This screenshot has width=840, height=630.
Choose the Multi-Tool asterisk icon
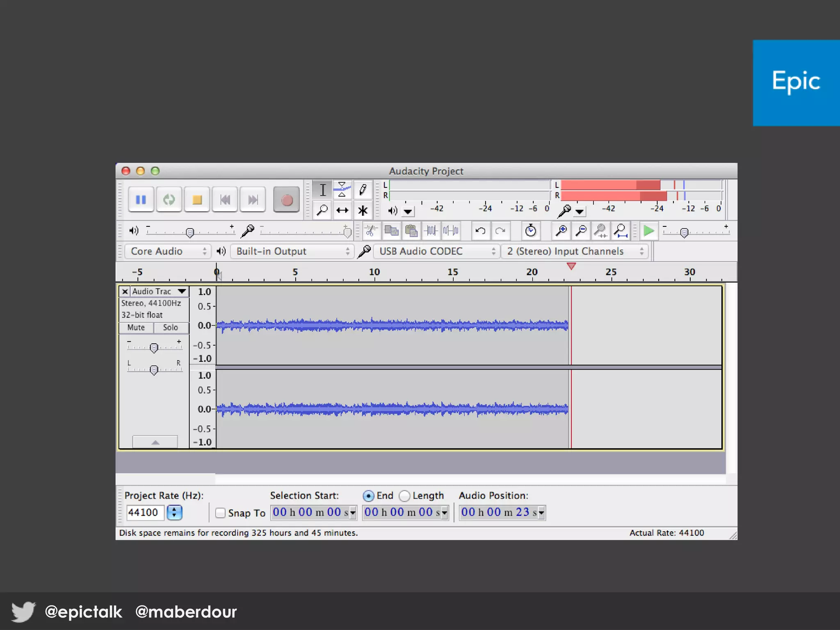click(x=363, y=211)
